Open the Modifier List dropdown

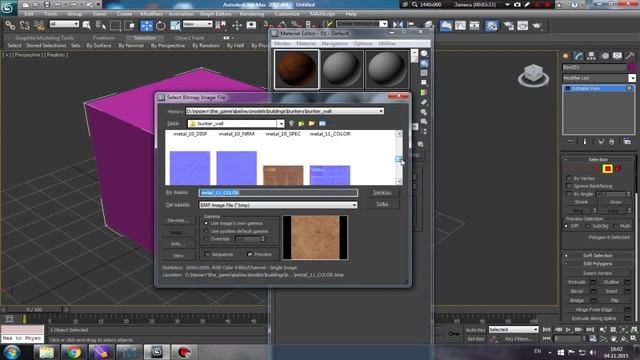632,78
